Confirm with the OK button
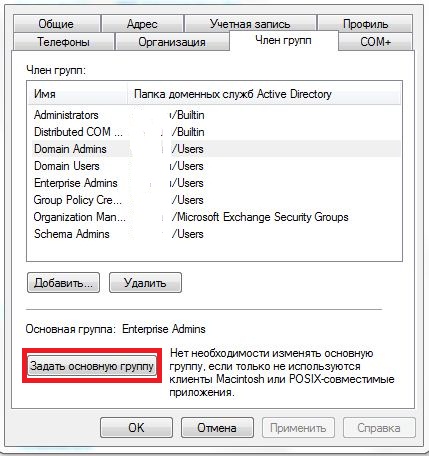The image size is (429, 456). [x=136, y=427]
